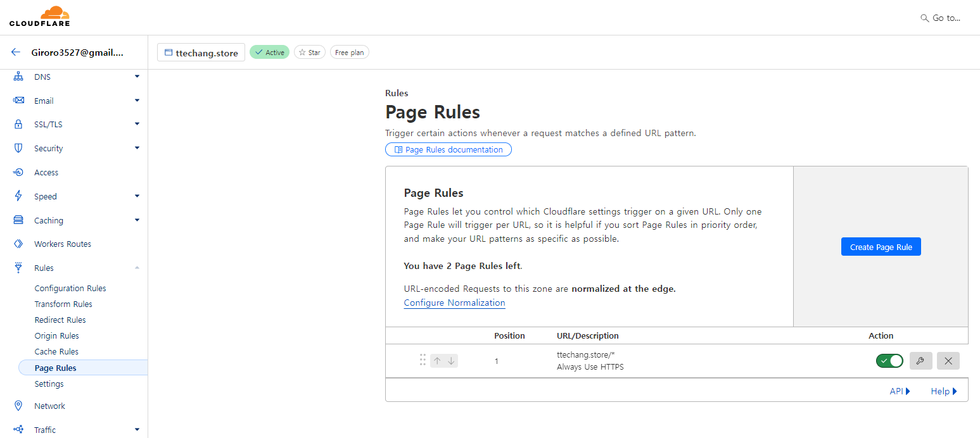
Task: Click the Cloudflare logo
Action: pyautogui.click(x=39, y=16)
